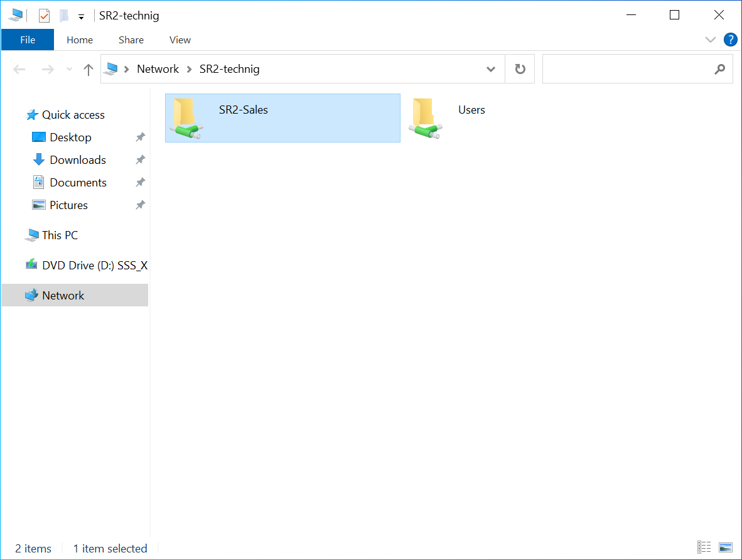Open the File menu
742x560 pixels.
[x=28, y=40]
